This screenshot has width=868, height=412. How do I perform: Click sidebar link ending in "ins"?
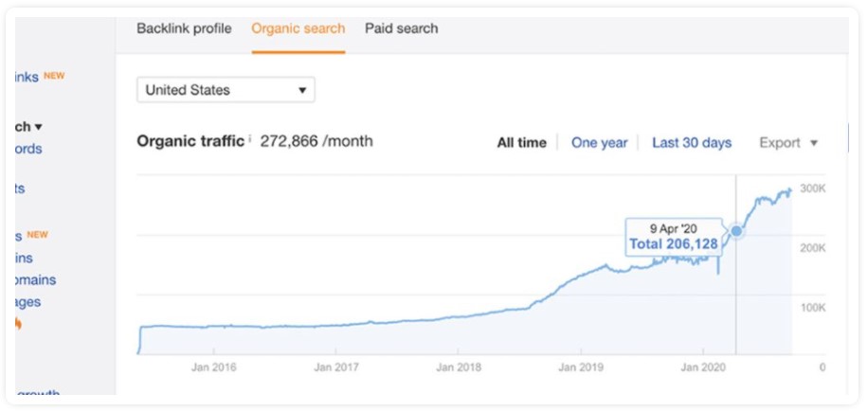(24, 258)
